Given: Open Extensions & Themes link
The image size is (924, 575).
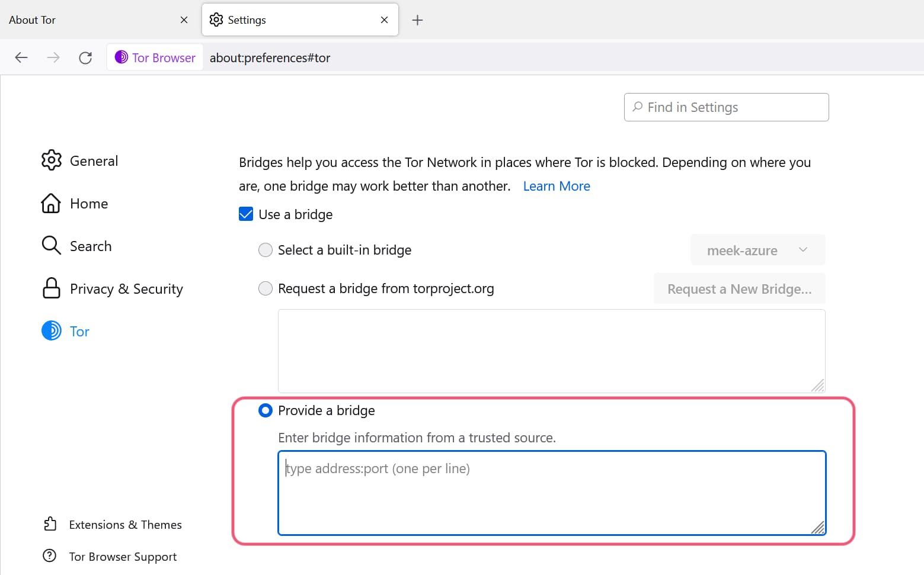Looking at the screenshot, I should pos(126,525).
